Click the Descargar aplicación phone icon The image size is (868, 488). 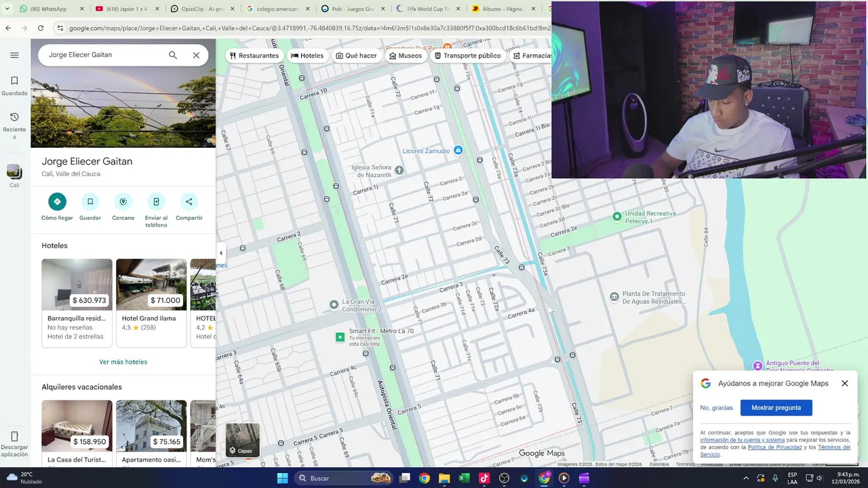tap(14, 436)
